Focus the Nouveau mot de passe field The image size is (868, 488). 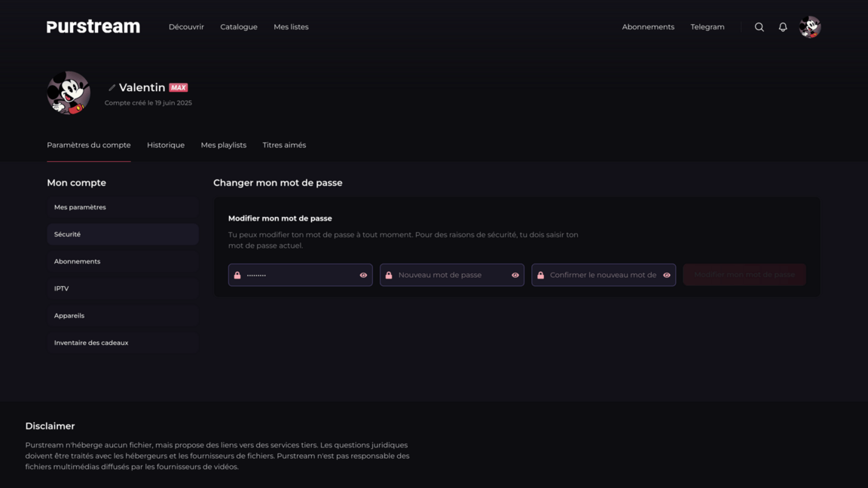(x=451, y=275)
